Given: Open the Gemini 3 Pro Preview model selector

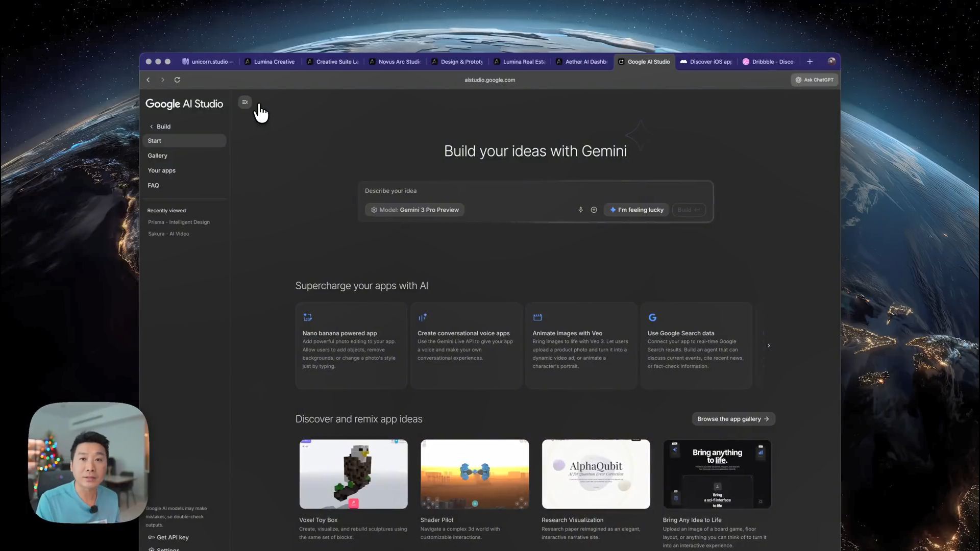Looking at the screenshot, I should (414, 210).
